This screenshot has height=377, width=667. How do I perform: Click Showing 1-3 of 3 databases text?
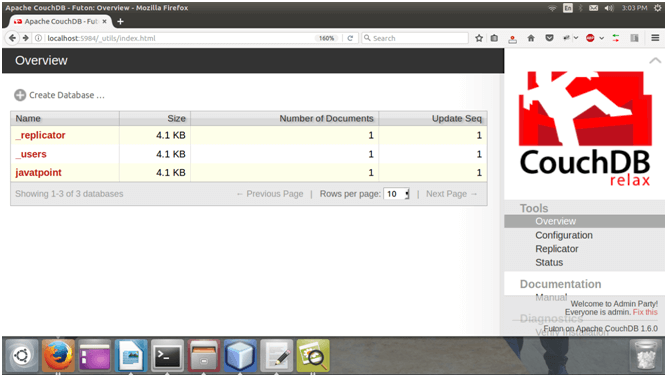coord(69,194)
